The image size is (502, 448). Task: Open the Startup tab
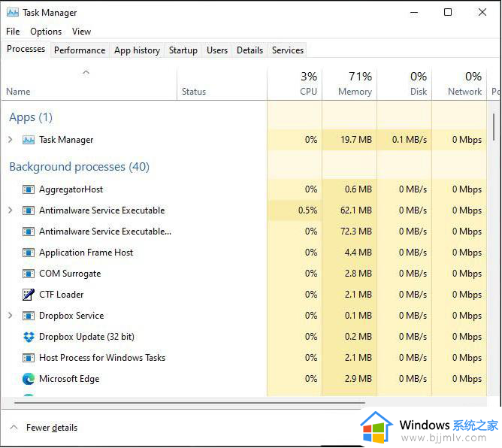click(x=183, y=50)
